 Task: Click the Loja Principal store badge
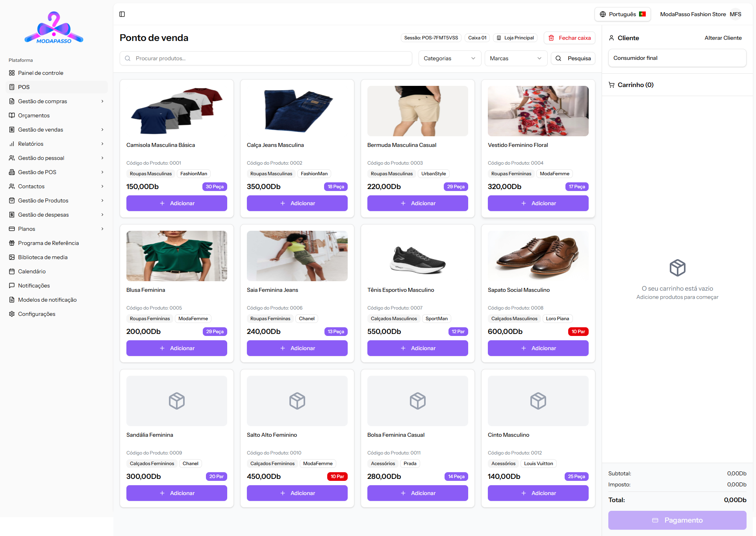click(515, 38)
